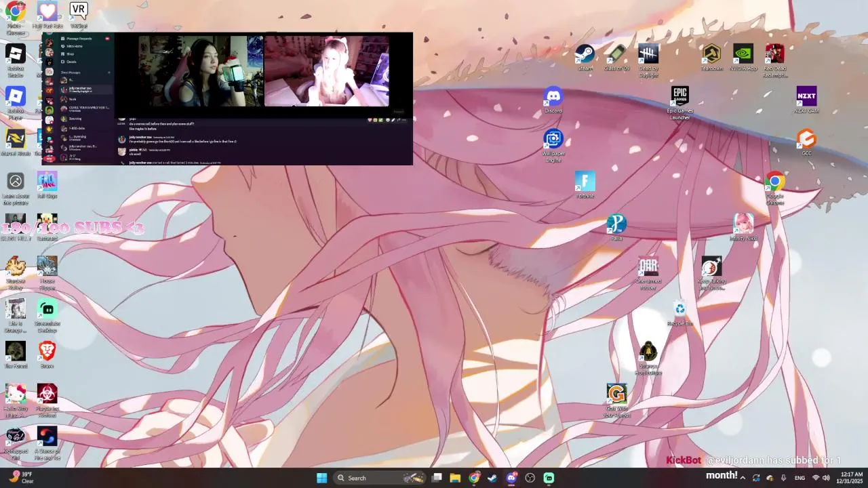
Task: Show hidden system tray icons
Action: (743, 478)
